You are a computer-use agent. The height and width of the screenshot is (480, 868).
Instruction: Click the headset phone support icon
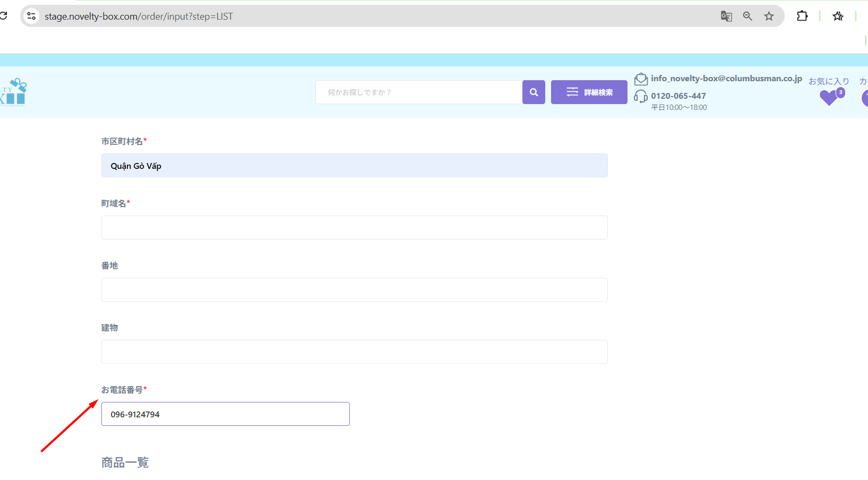pyautogui.click(x=641, y=96)
